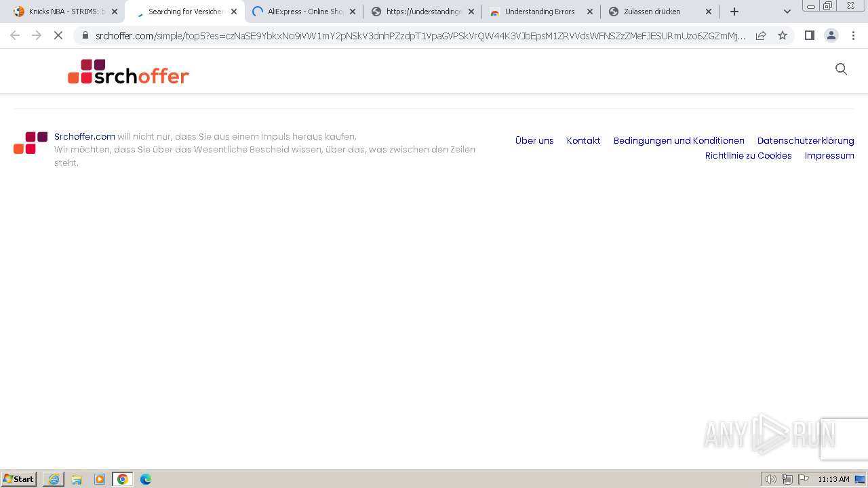Open the site search magnifier icon
Screen dimensions: 868x488
[842, 69]
